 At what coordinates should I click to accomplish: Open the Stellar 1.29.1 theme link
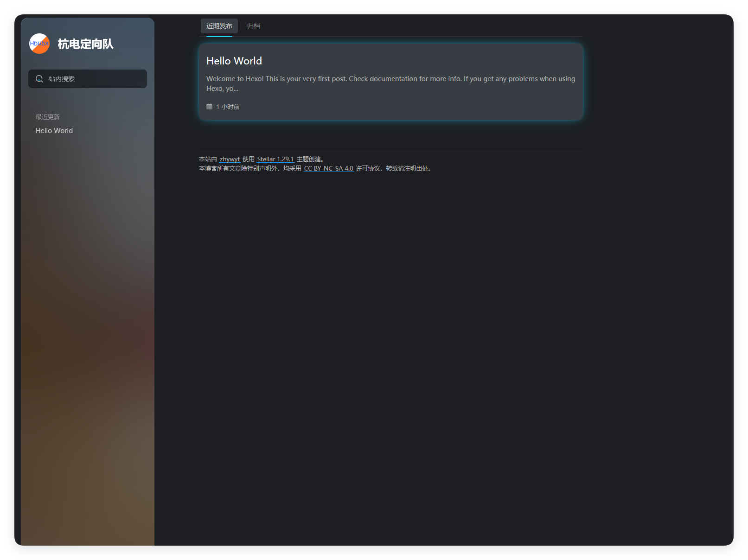click(275, 159)
